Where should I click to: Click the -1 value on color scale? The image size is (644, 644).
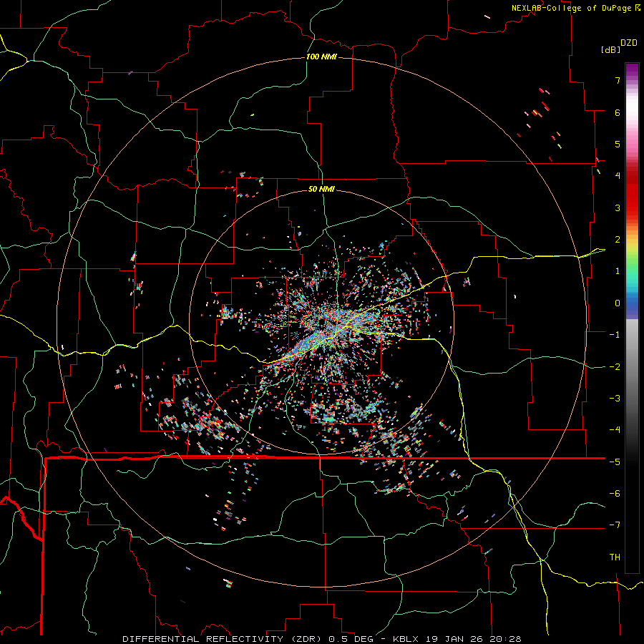pyautogui.click(x=615, y=335)
